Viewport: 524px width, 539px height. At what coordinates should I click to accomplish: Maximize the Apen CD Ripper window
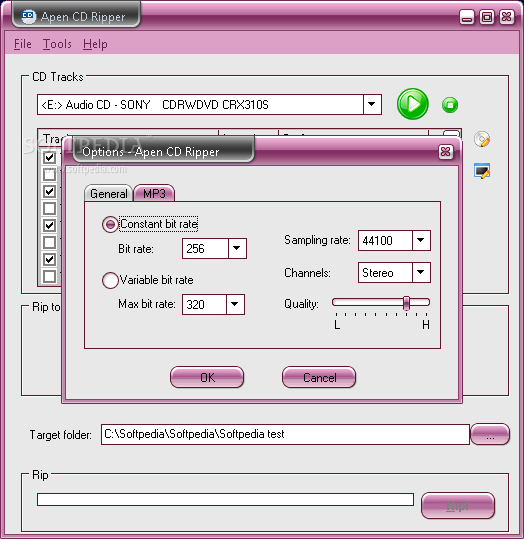[487, 17]
